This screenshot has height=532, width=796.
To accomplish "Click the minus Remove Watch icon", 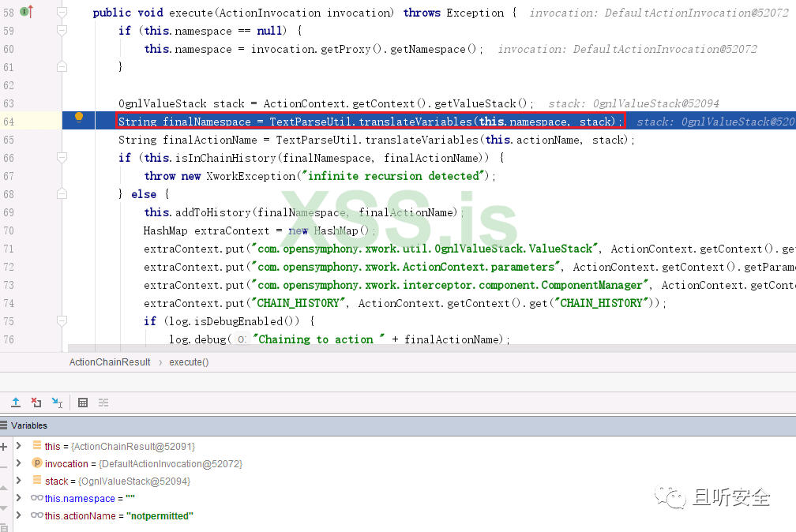I will coord(3,467).
